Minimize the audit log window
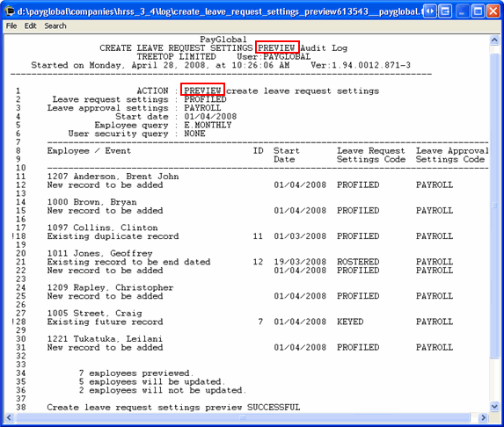 [462, 11]
